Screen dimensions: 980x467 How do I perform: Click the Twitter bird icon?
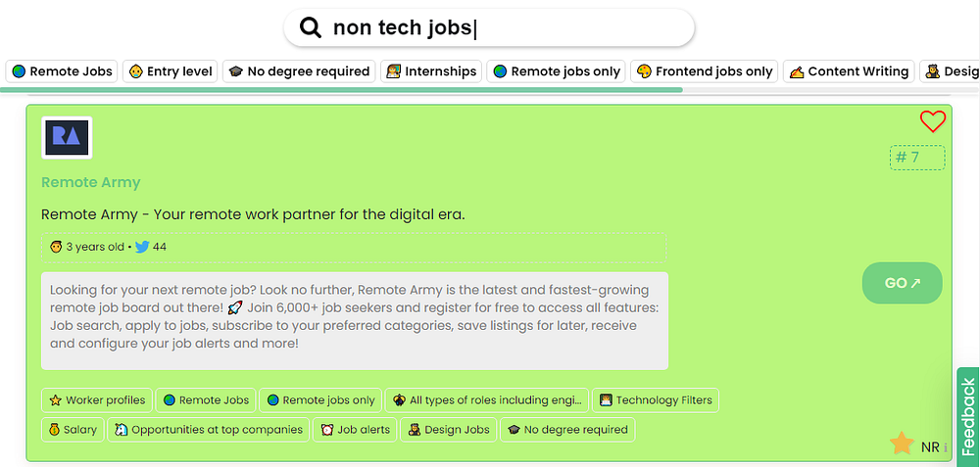coord(142,247)
